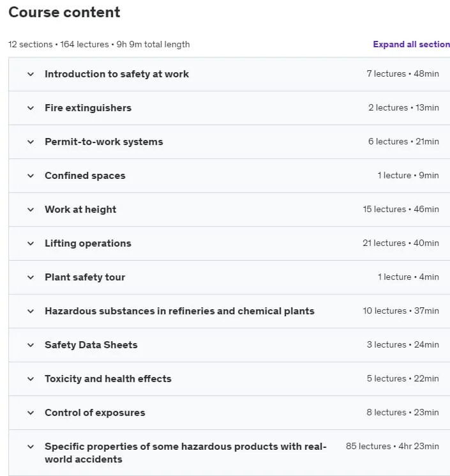Expand Lifting operations chevron icon
The width and height of the screenshot is (450, 476).
31,243
